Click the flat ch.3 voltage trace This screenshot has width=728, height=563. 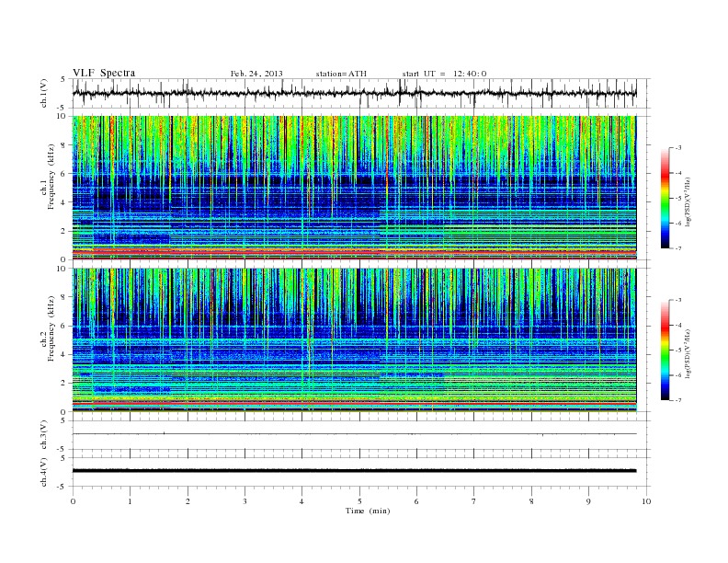point(354,434)
